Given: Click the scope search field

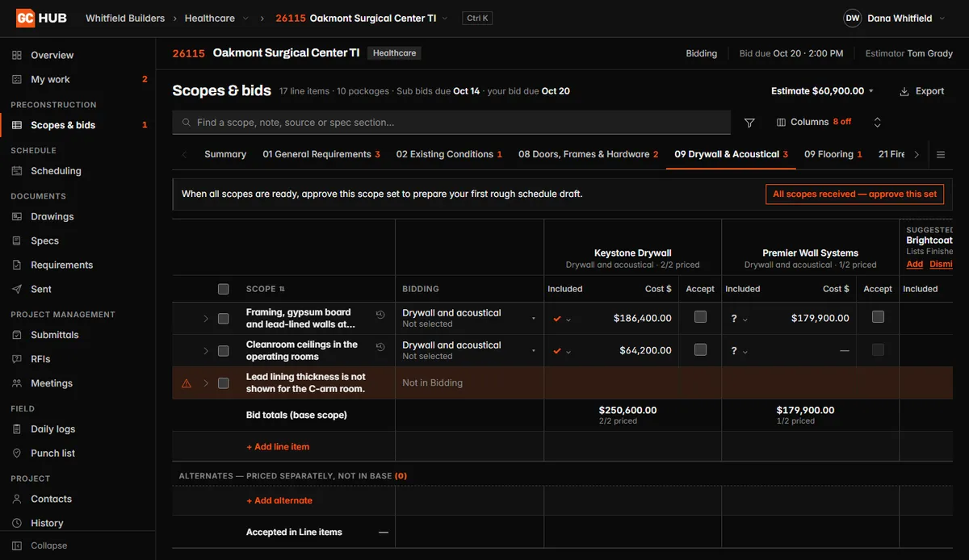Looking at the screenshot, I should point(451,123).
